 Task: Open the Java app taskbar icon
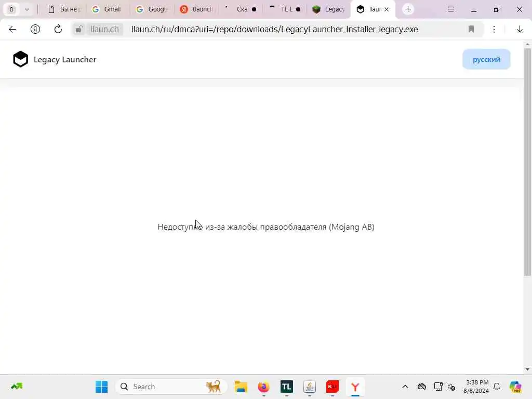310,387
